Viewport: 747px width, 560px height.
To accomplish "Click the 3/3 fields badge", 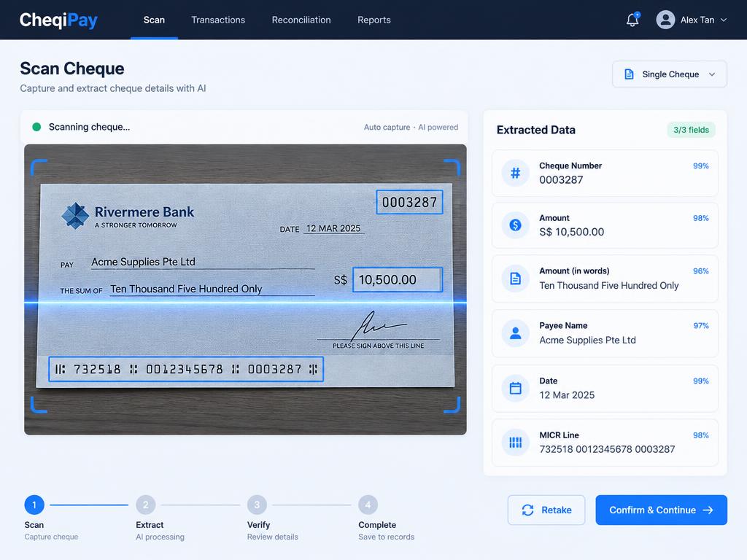I will [691, 130].
